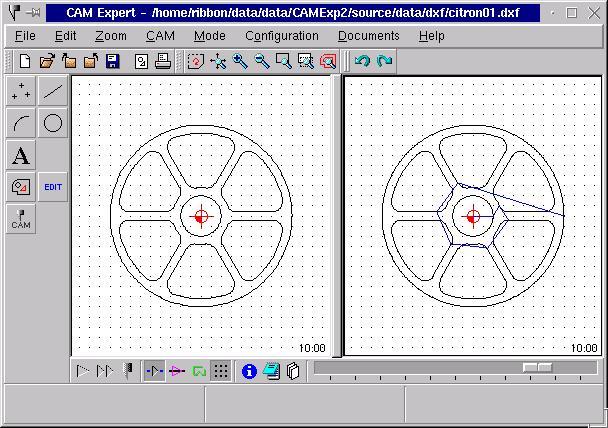This screenshot has height=428, width=608.
Task: Click the horizontal slider at bottom right
Action: click(x=538, y=368)
